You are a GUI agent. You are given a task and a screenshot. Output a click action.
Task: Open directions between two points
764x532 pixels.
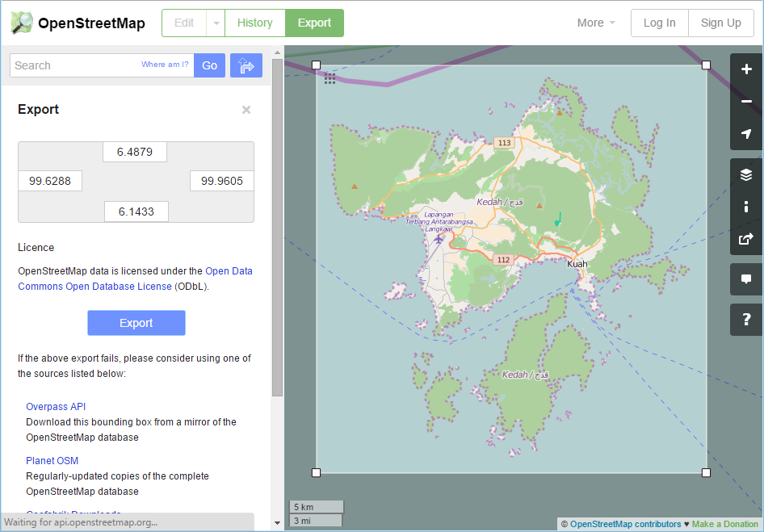click(x=246, y=65)
